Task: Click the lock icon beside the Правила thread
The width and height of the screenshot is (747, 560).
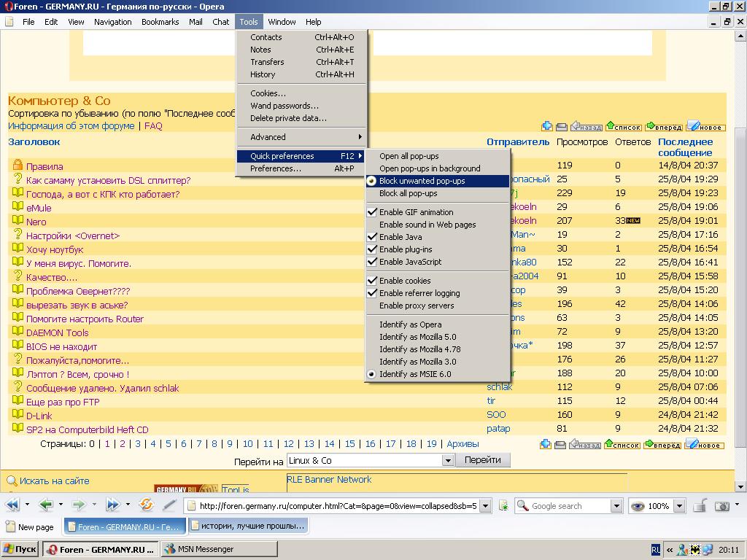Action: pyautogui.click(x=18, y=166)
